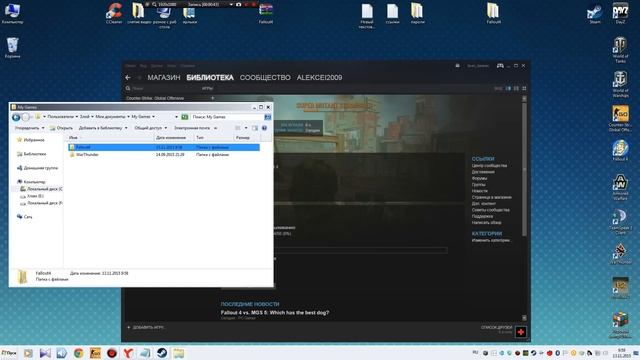Open Корзина recycle bin desktop icon
Image resolution: width=640 pixels, height=360 pixels.
pyautogui.click(x=13, y=48)
